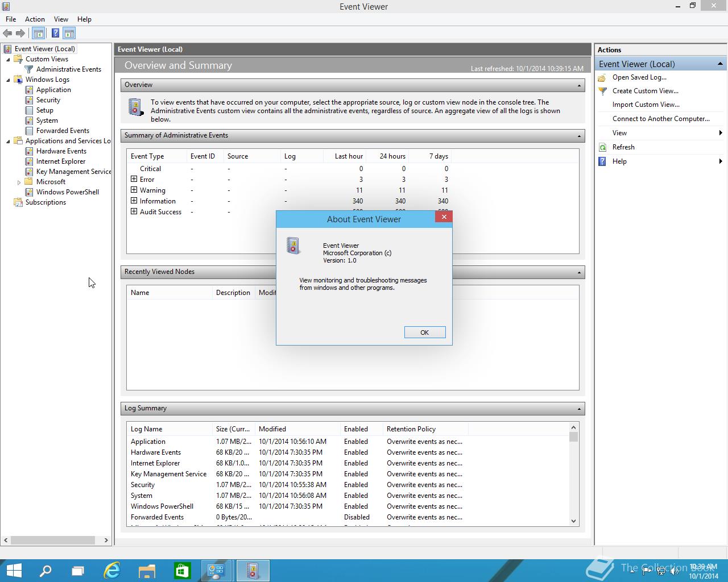Image resolution: width=728 pixels, height=582 pixels.
Task: Click the Hardware Events log icon
Action: [29, 151]
